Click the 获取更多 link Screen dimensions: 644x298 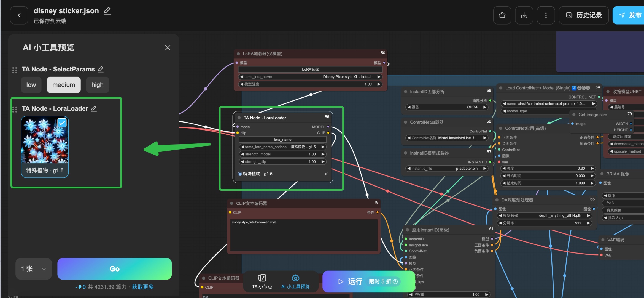143,287
